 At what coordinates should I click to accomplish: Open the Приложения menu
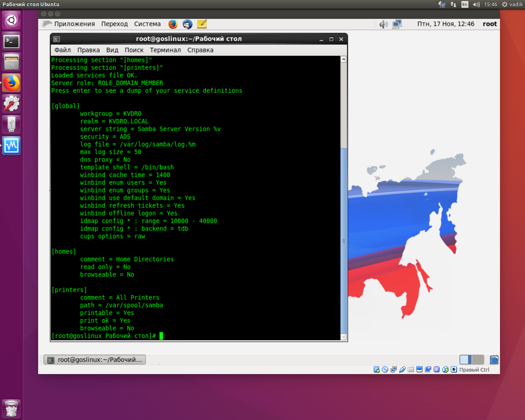[75, 24]
